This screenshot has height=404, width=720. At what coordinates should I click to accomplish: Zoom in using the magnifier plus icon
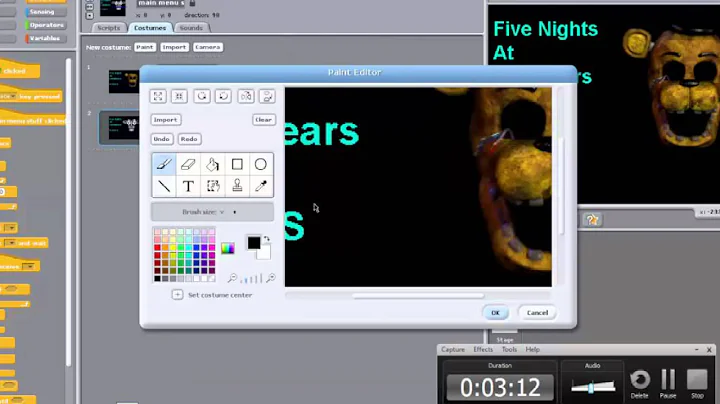point(271,278)
